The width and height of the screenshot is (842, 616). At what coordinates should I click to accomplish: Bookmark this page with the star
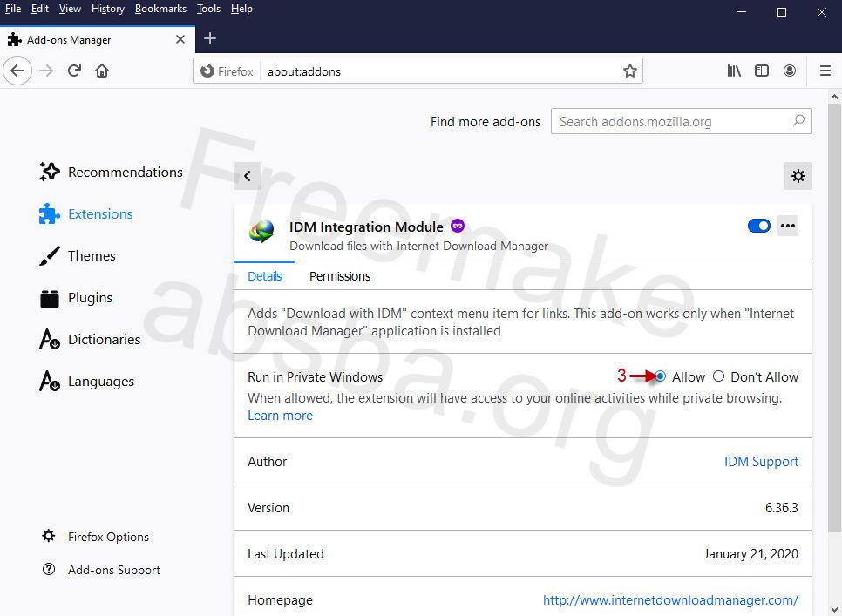[630, 71]
